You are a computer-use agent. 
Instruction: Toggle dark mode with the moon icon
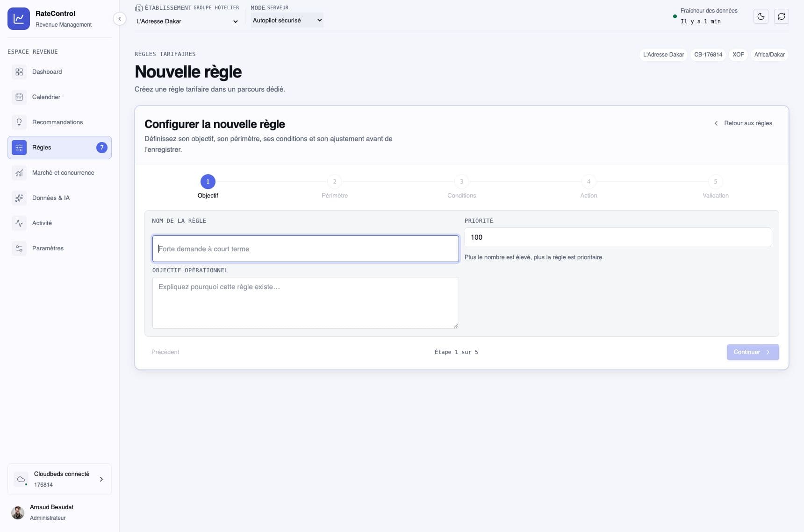click(x=761, y=17)
